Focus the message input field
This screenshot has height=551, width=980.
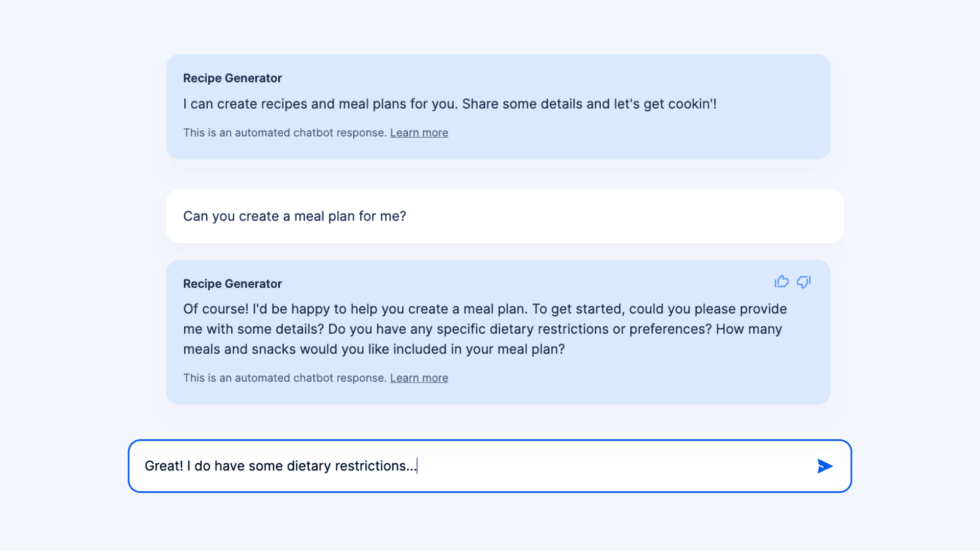click(x=612, y=466)
